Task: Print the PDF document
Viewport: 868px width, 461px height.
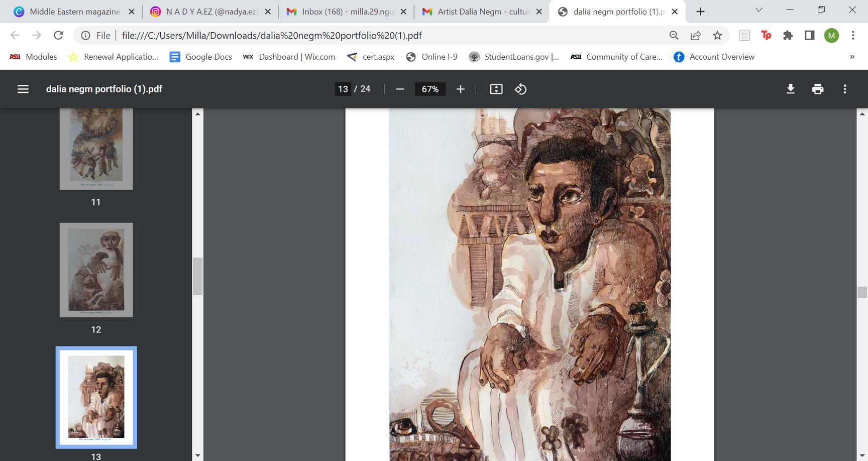Action: [x=818, y=89]
